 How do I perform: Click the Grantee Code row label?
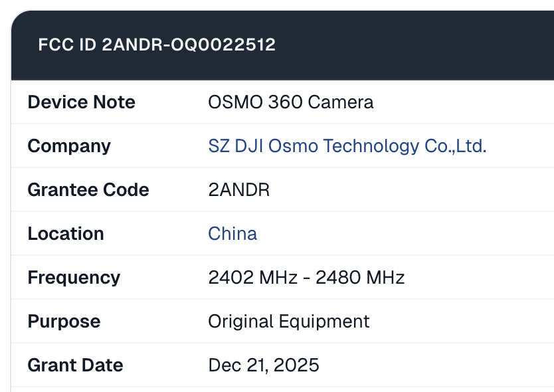88,190
